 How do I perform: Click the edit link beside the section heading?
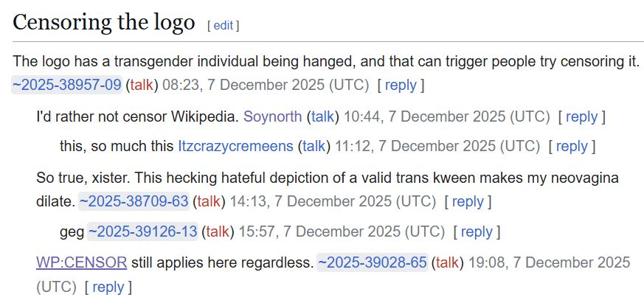(223, 25)
